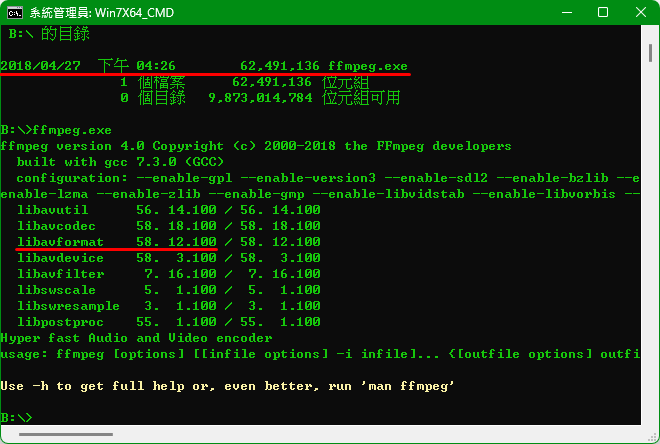Click the 'ffmpeg version 4.0' line
The width and height of the screenshot is (660, 444).
(x=256, y=146)
